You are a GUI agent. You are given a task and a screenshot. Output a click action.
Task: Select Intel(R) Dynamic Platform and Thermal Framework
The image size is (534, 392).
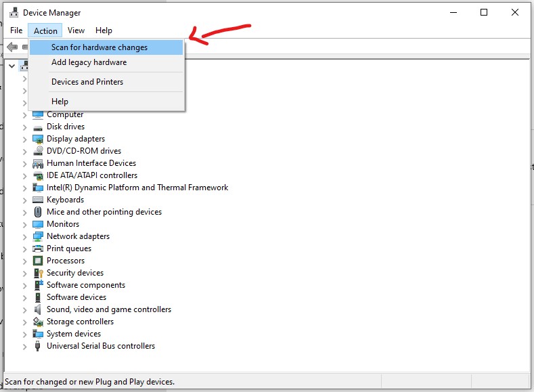[x=137, y=188]
